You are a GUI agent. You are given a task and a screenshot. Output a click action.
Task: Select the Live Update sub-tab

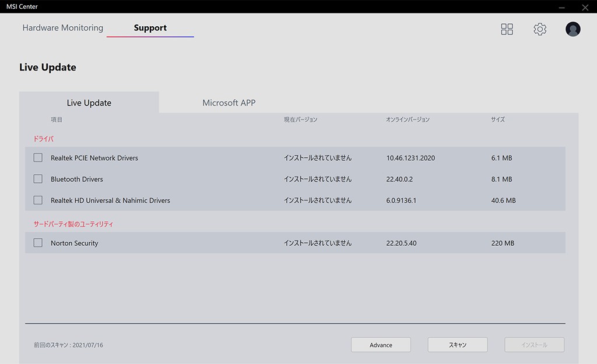tap(89, 103)
